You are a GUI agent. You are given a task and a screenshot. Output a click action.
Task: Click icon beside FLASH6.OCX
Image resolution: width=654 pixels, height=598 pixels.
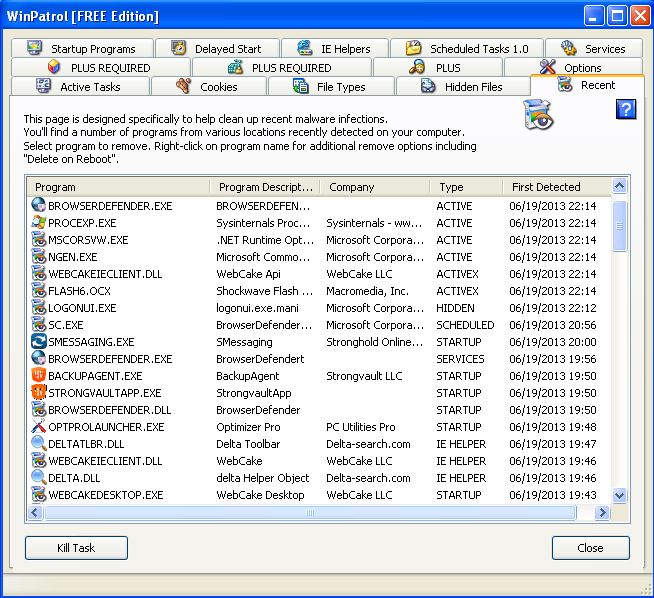coord(38,291)
